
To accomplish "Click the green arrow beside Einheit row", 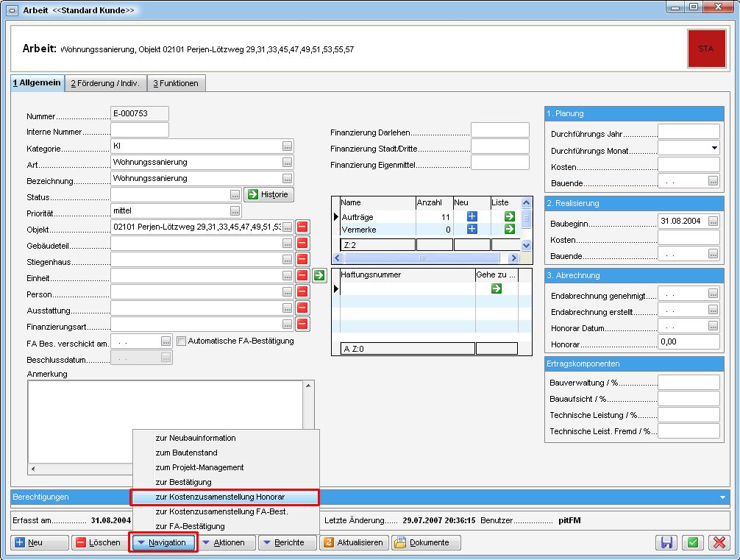I will (x=319, y=275).
